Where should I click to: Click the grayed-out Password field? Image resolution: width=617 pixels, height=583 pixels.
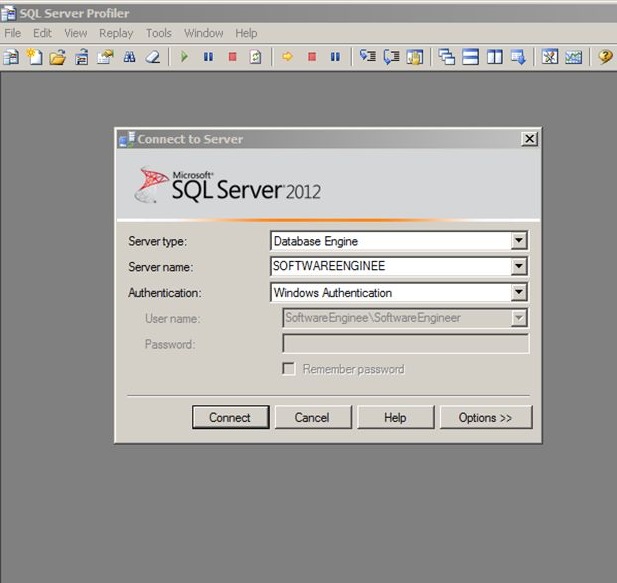(x=406, y=344)
